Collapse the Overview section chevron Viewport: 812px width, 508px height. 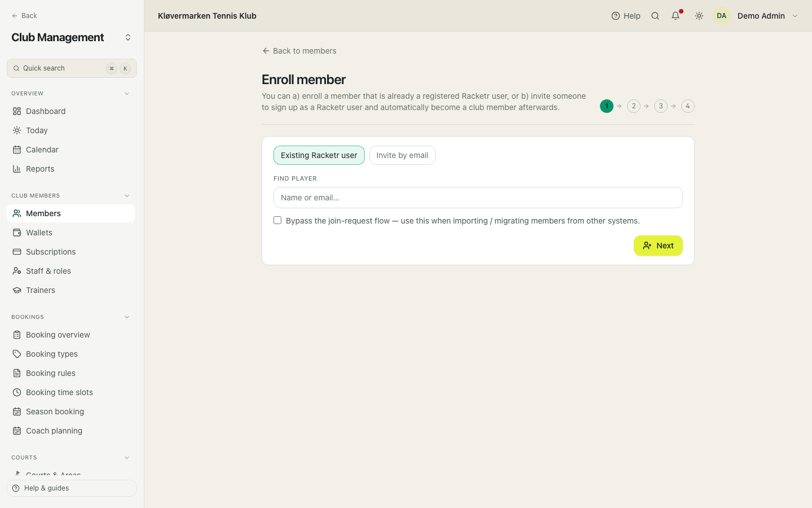pyautogui.click(x=127, y=94)
